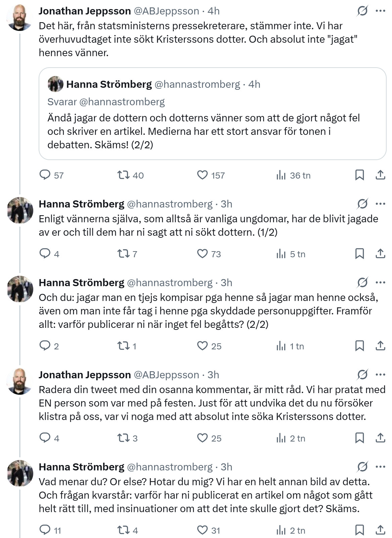Bookmark Jonathan Jeppsson's first tweet
The width and height of the screenshot is (392, 538).
click(359, 175)
